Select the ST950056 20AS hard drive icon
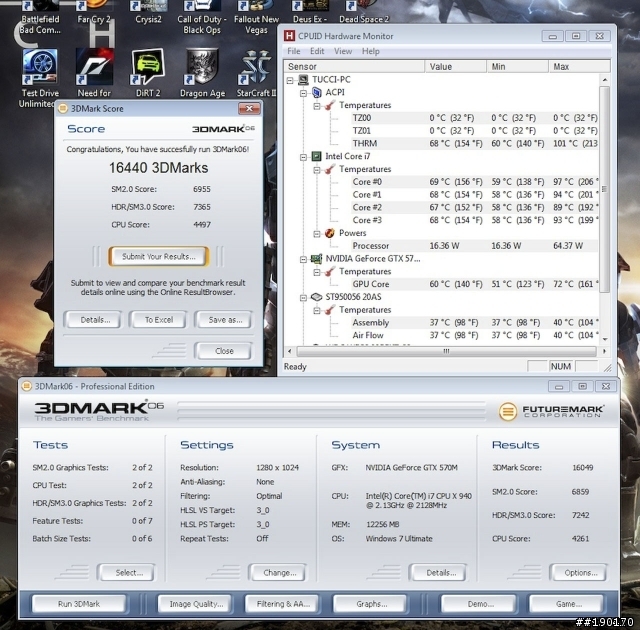640x630 pixels. 316,297
